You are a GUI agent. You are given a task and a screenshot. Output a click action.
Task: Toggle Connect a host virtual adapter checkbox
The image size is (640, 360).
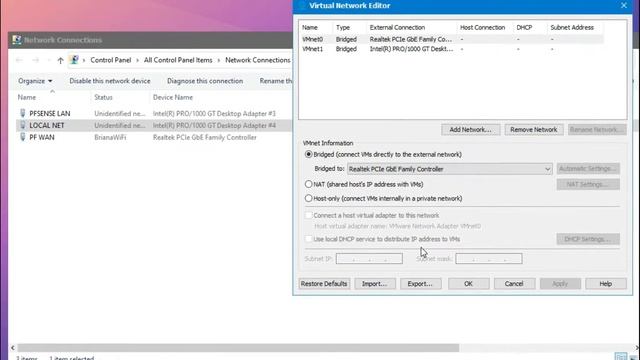pyautogui.click(x=309, y=215)
